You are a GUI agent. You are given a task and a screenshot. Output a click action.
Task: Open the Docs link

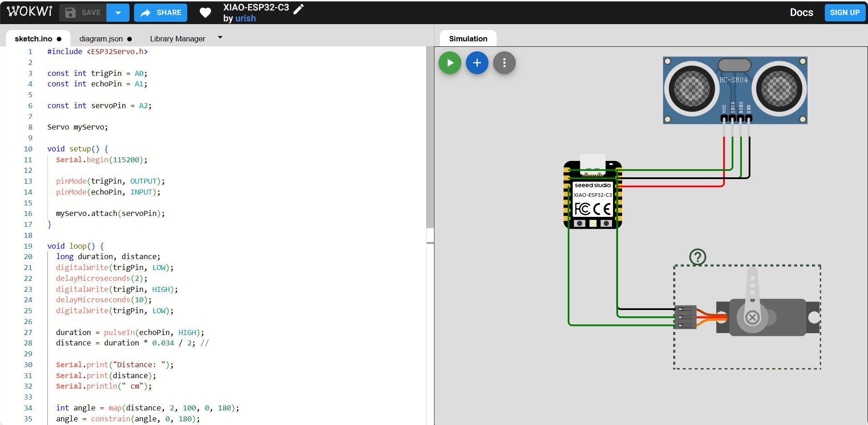point(801,13)
